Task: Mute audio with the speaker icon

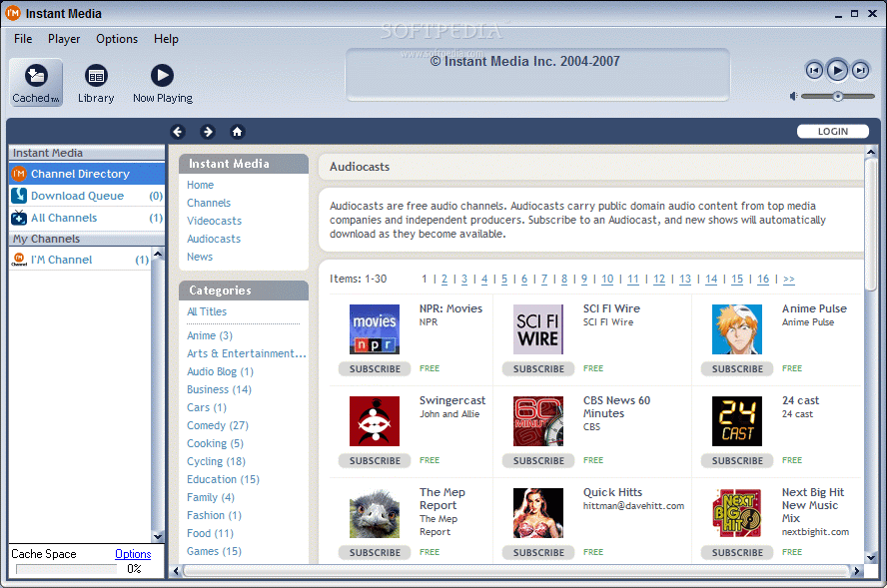Action: [x=793, y=96]
